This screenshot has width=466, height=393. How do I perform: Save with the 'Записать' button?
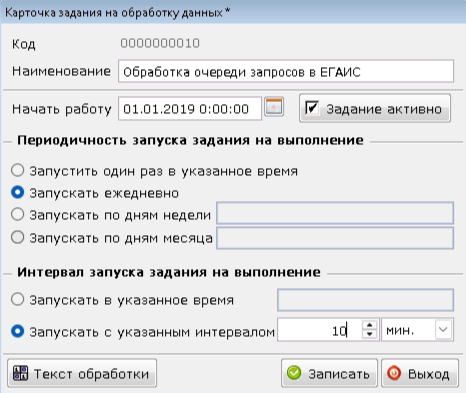click(x=329, y=373)
